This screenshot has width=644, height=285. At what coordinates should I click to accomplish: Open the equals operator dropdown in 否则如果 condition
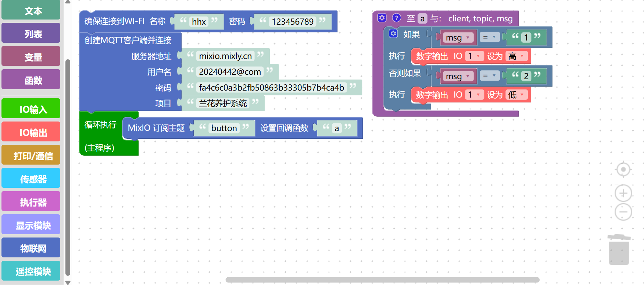pos(490,76)
